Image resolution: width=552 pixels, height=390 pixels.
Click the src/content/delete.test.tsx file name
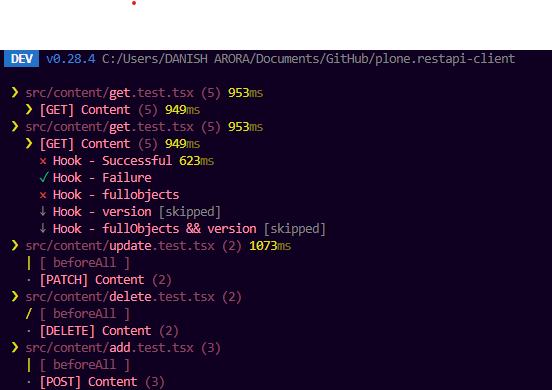[120, 297]
